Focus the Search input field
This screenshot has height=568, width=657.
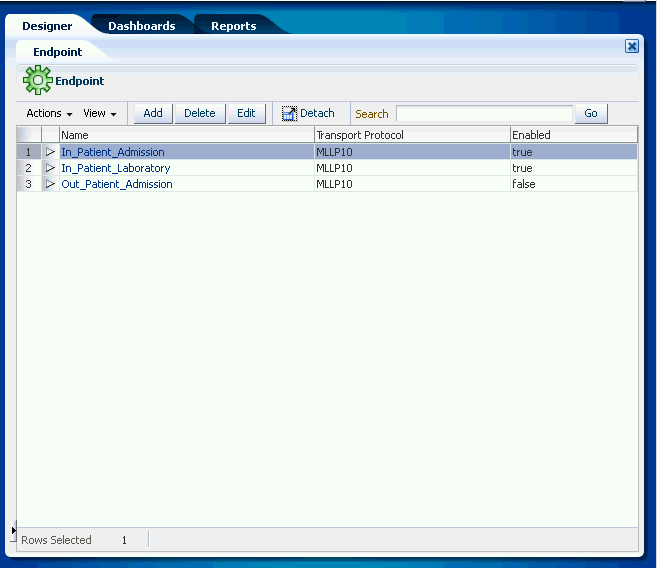[484, 114]
